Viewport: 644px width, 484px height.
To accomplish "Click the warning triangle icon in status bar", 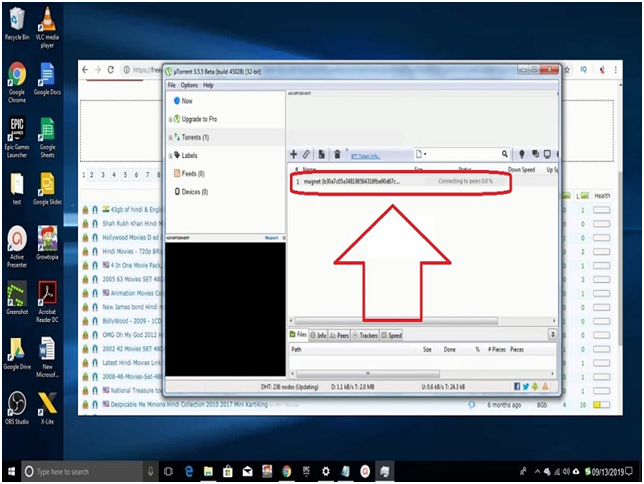I will pyautogui.click(x=545, y=386).
